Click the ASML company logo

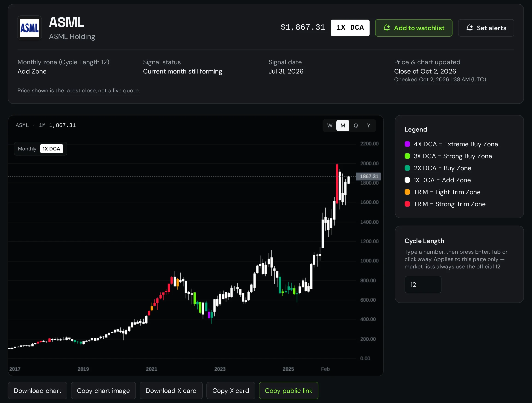[29, 28]
